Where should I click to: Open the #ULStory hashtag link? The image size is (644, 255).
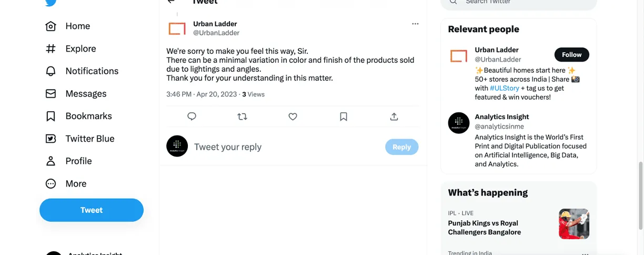point(505,88)
